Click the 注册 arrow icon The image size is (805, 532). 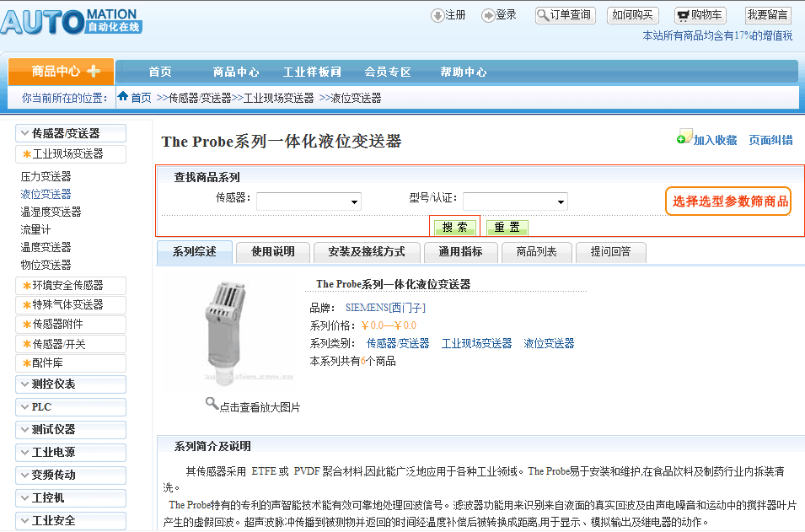coord(437,15)
